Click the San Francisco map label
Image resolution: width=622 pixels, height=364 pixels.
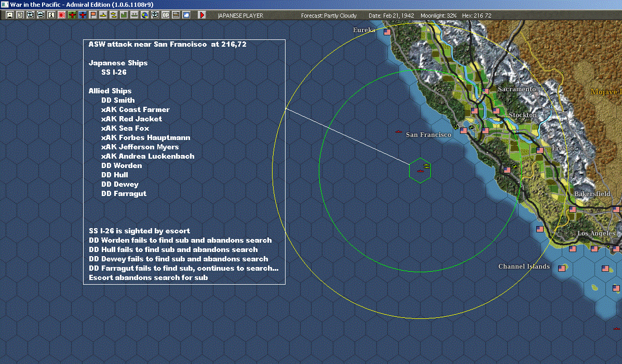pyautogui.click(x=428, y=135)
